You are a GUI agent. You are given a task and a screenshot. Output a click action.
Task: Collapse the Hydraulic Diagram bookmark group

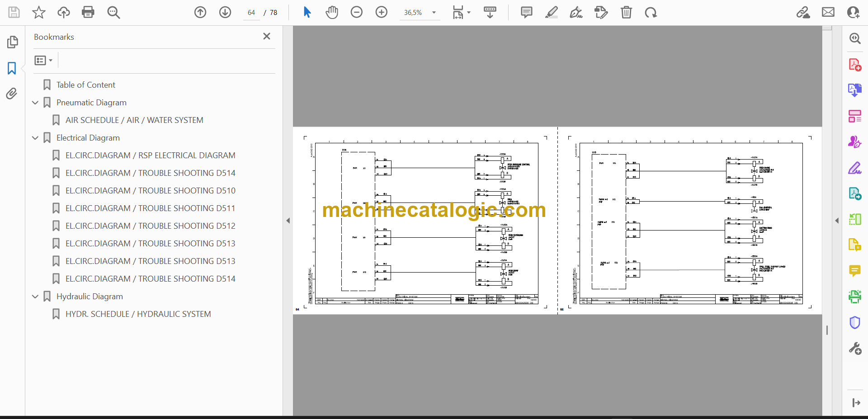pos(35,297)
